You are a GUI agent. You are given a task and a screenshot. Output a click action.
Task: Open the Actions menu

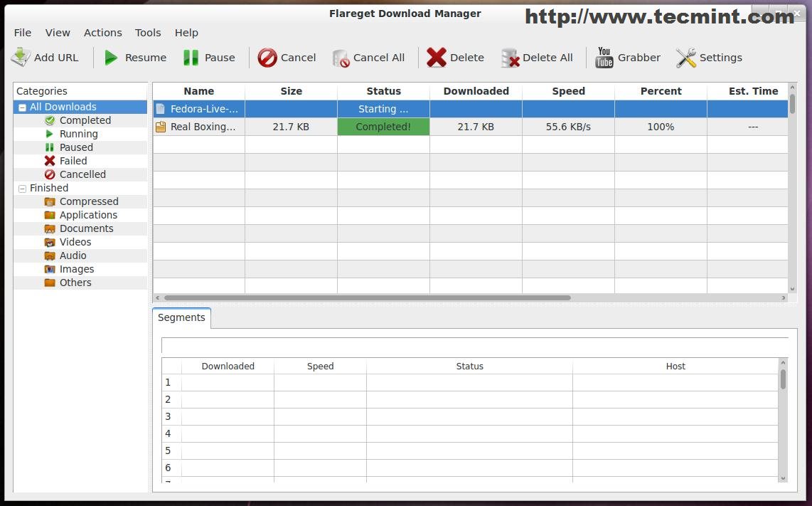(103, 33)
